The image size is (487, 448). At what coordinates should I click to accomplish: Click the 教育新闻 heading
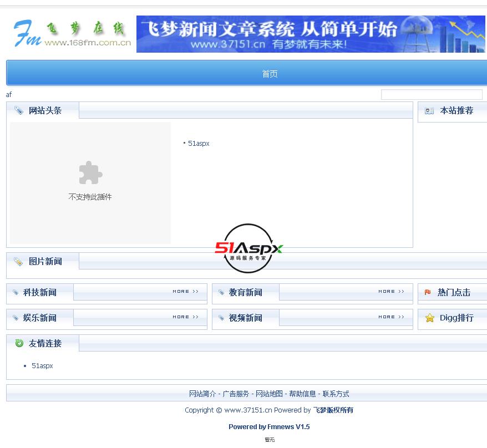245,292
